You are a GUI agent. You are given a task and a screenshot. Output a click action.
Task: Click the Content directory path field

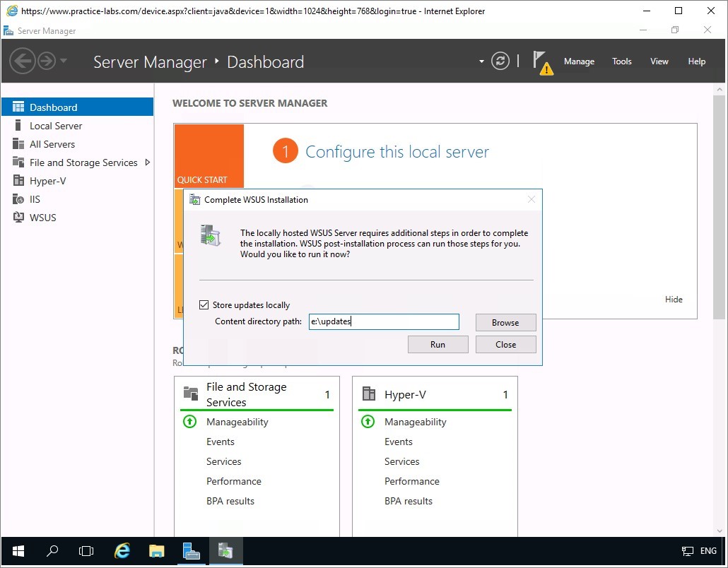pos(384,322)
